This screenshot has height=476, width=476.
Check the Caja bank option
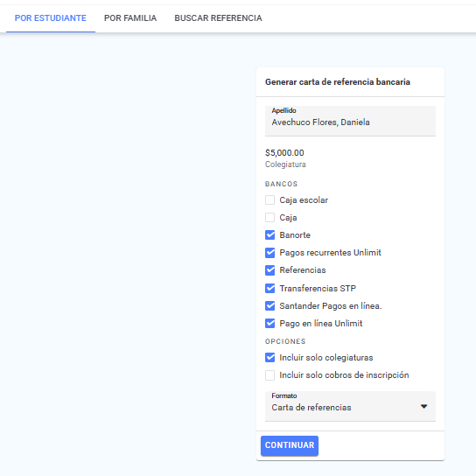(x=269, y=218)
